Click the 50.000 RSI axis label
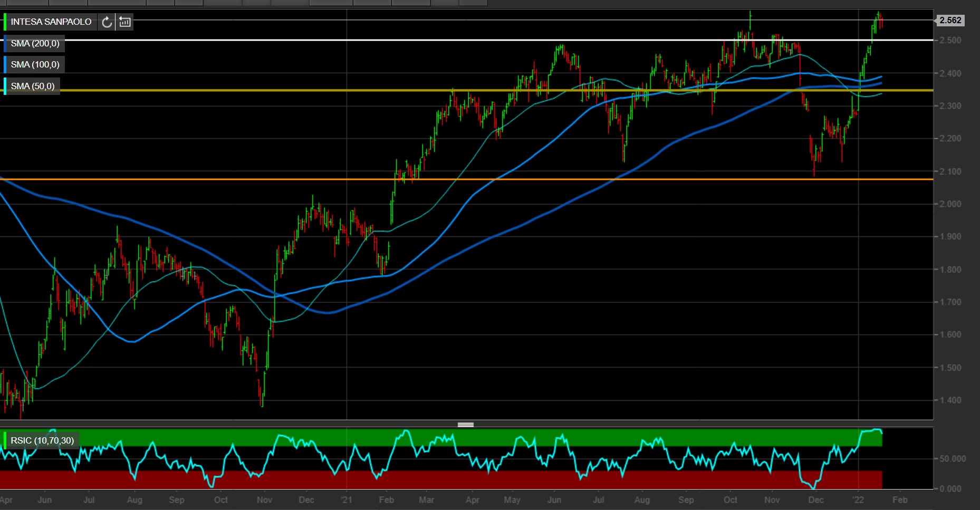 tap(953, 459)
